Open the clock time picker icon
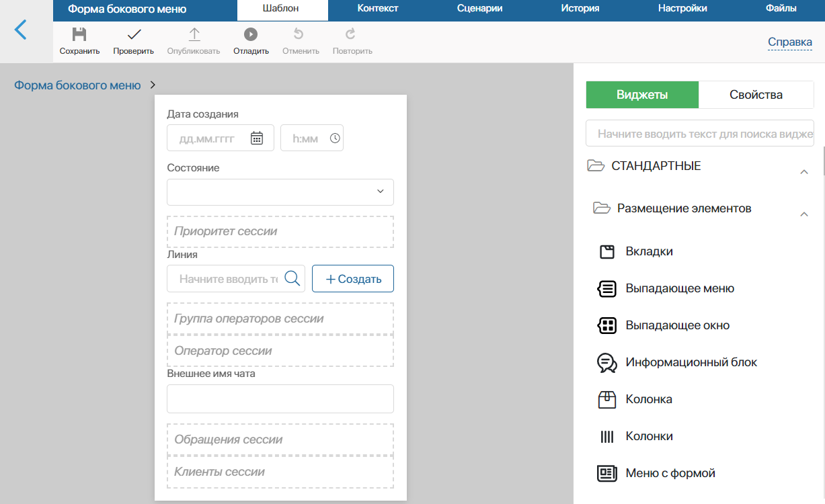825x504 pixels. [x=335, y=138]
